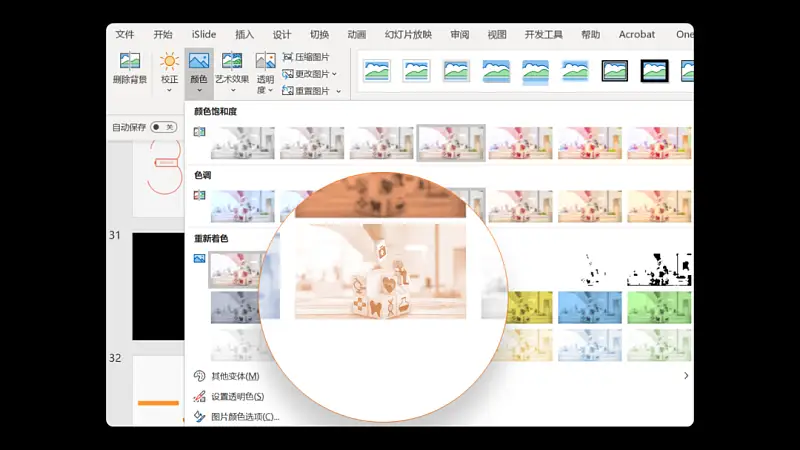Click Picture Color Options (图片颜色选项) icon
Image resolution: width=800 pixels, height=450 pixels.
(199, 417)
